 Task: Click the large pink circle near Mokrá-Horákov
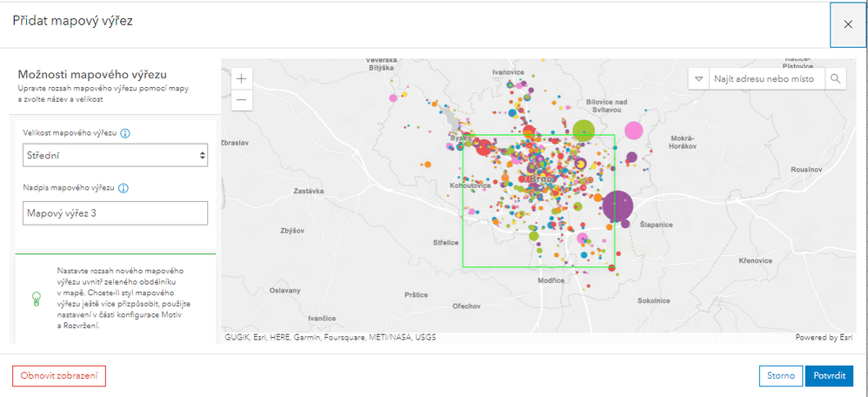click(x=634, y=131)
